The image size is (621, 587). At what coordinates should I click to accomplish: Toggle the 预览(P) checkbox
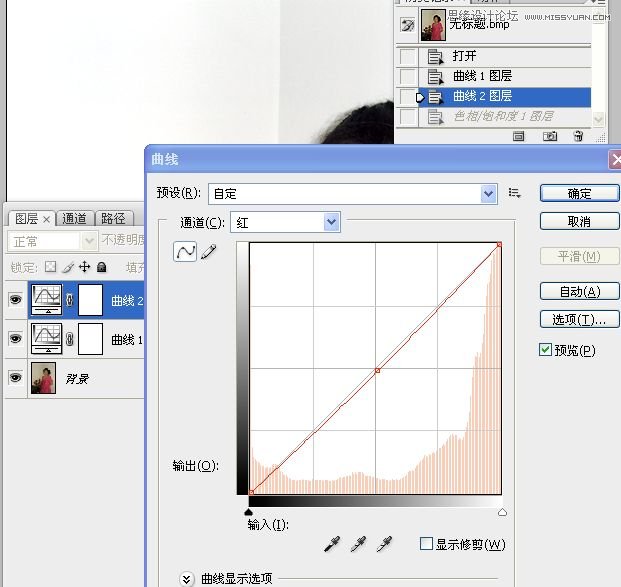click(x=545, y=350)
